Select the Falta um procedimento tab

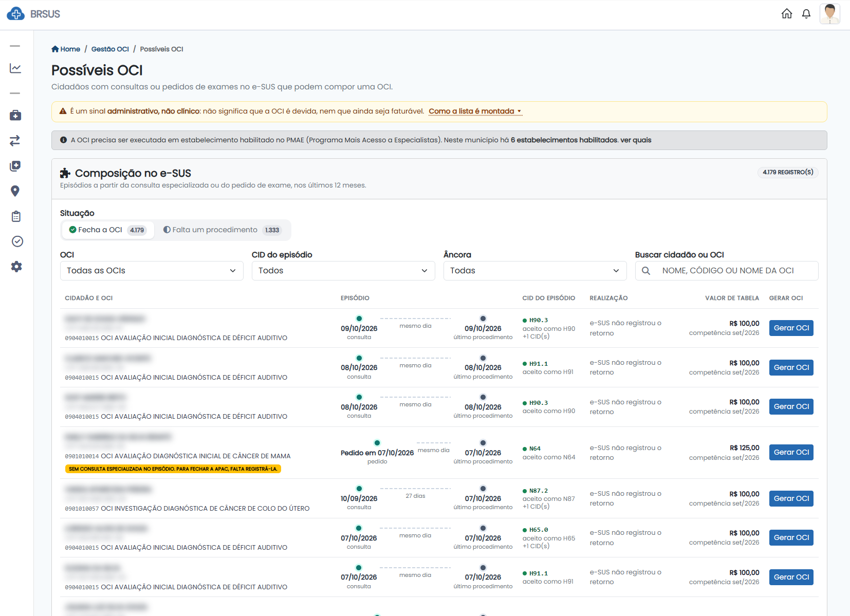tap(222, 230)
